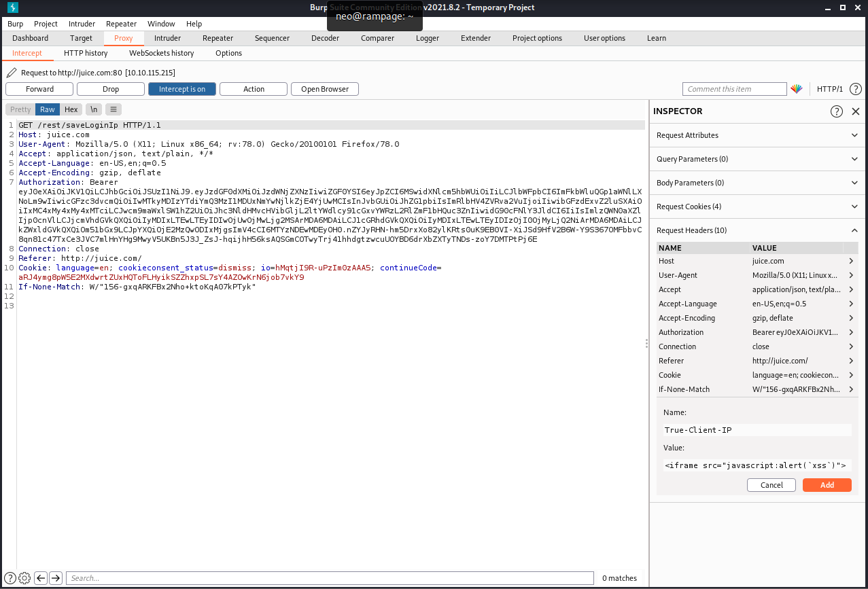Open the Help menu
This screenshot has width=868, height=589.
194,24
